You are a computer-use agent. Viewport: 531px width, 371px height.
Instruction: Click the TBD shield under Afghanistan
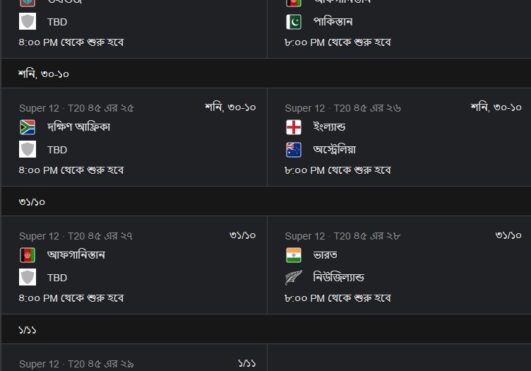pos(27,278)
